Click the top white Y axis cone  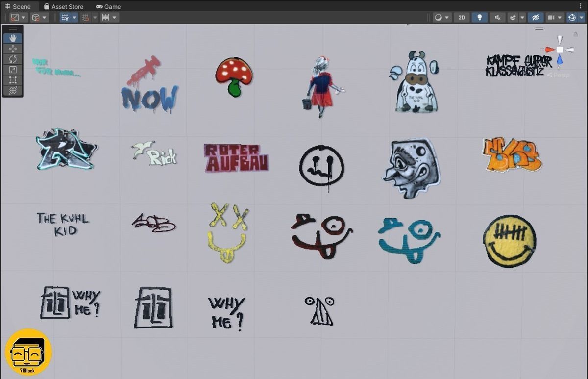coord(560,40)
